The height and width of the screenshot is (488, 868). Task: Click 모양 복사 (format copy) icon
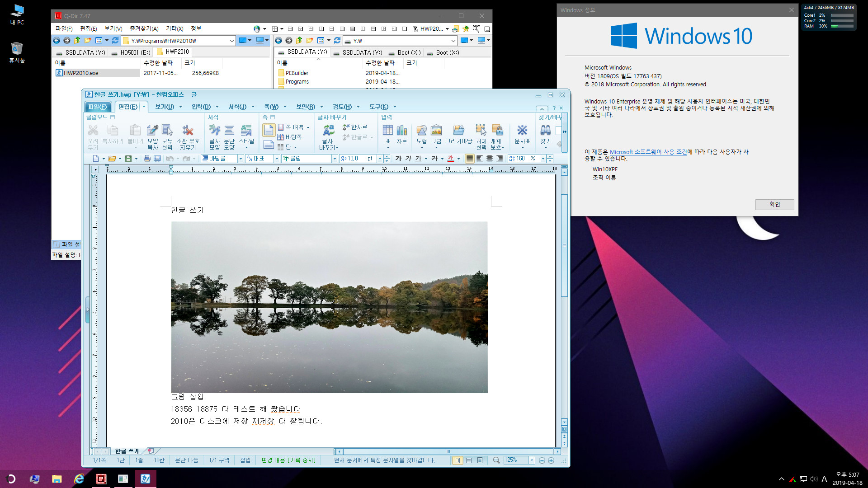click(x=152, y=137)
